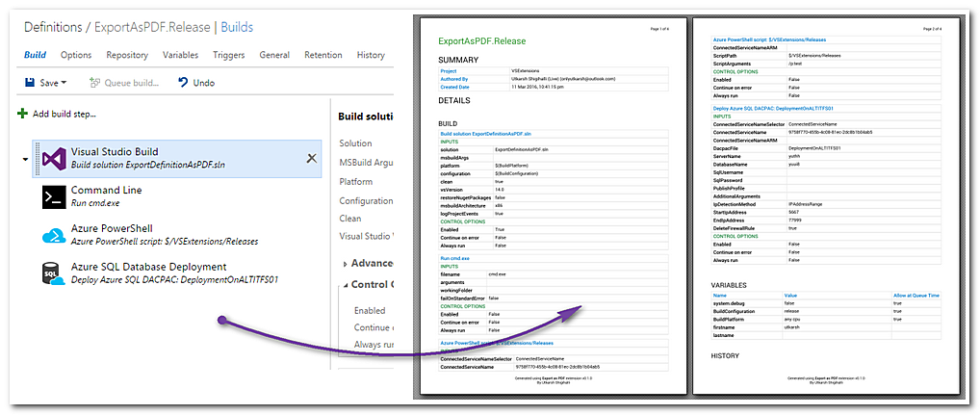Go to the Repository tab

point(127,56)
